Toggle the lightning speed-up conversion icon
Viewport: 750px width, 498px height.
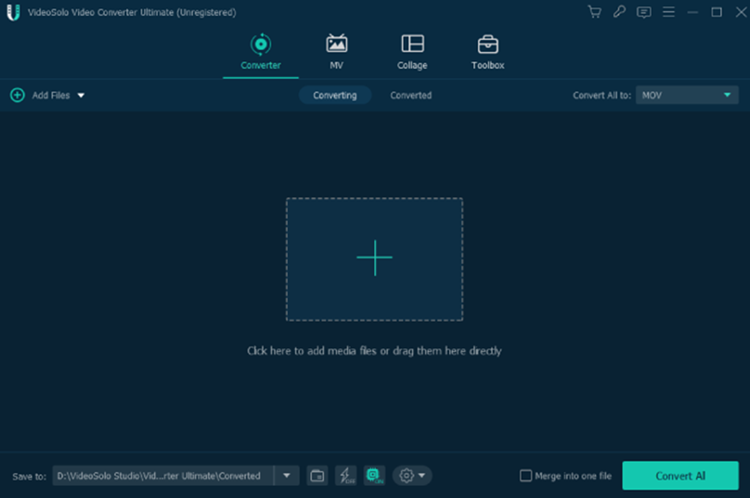point(346,476)
